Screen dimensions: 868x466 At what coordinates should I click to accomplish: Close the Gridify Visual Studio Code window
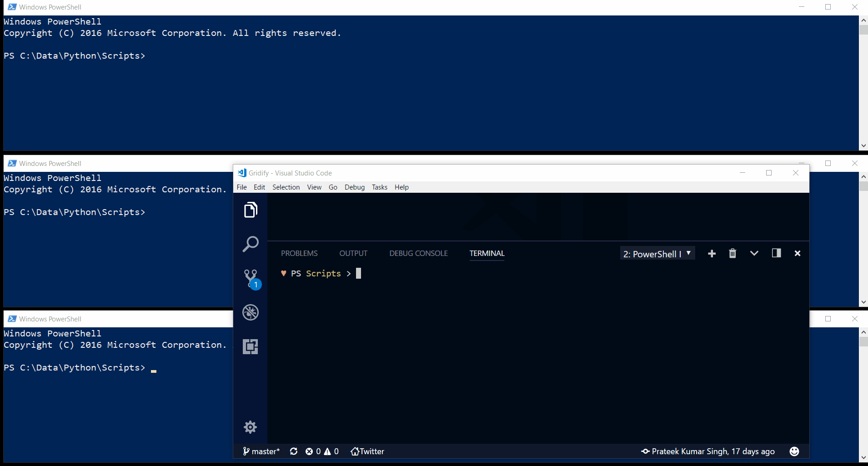coord(796,173)
